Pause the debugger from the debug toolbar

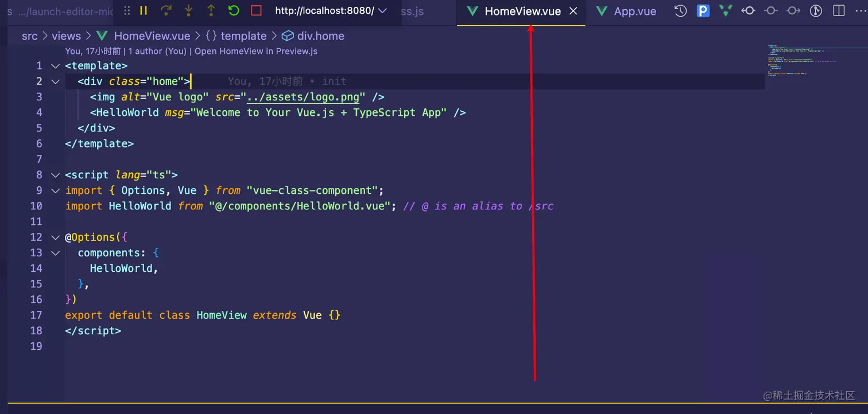(144, 10)
